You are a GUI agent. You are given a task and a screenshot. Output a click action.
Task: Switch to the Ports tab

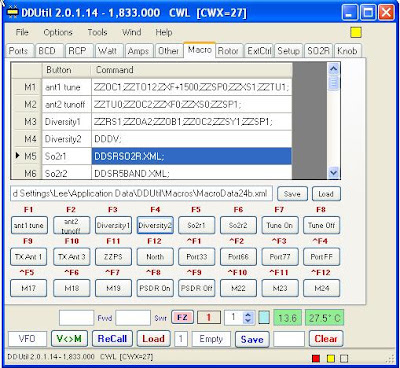[x=19, y=51]
